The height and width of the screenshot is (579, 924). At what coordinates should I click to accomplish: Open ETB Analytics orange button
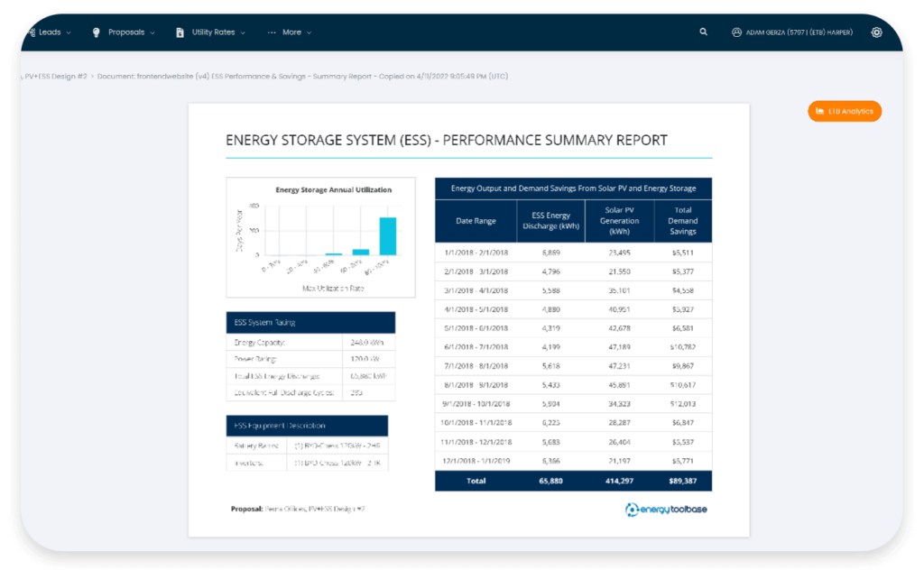(x=845, y=111)
